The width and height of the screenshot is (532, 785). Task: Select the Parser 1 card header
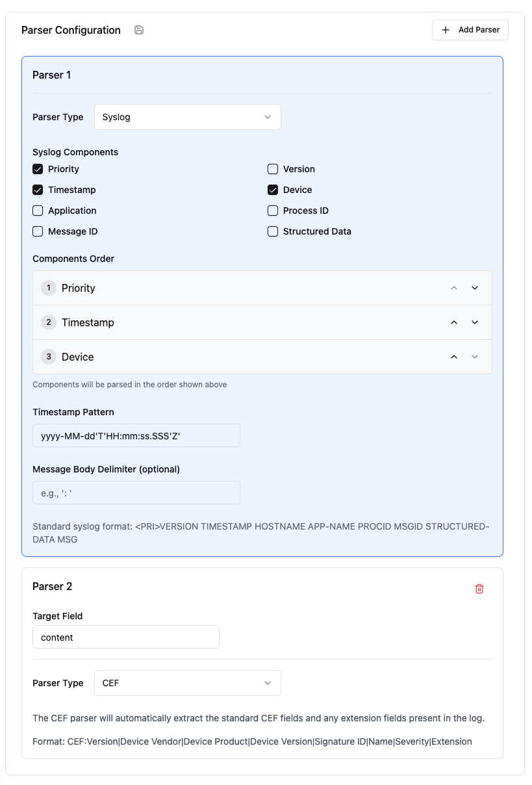(52, 75)
